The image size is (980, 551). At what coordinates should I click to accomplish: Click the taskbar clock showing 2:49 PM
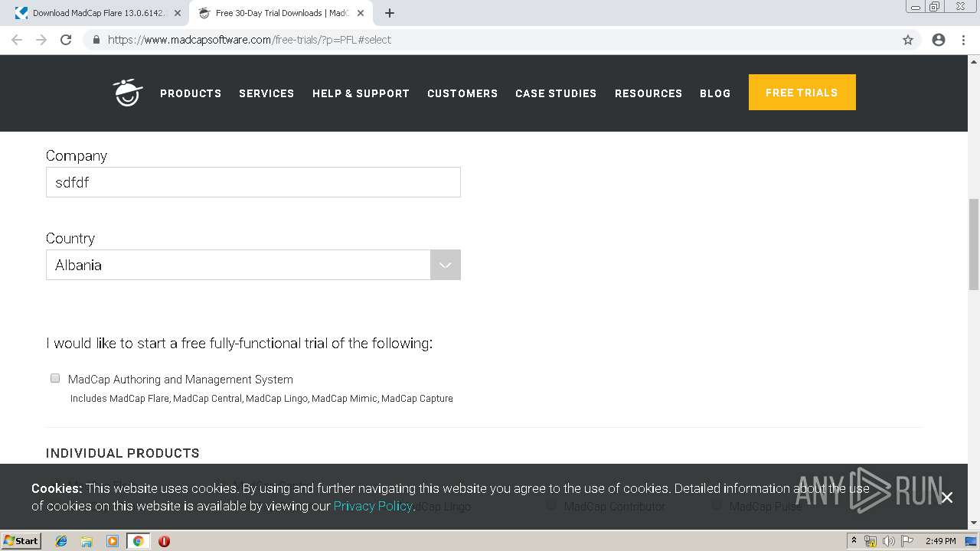[x=940, y=541]
